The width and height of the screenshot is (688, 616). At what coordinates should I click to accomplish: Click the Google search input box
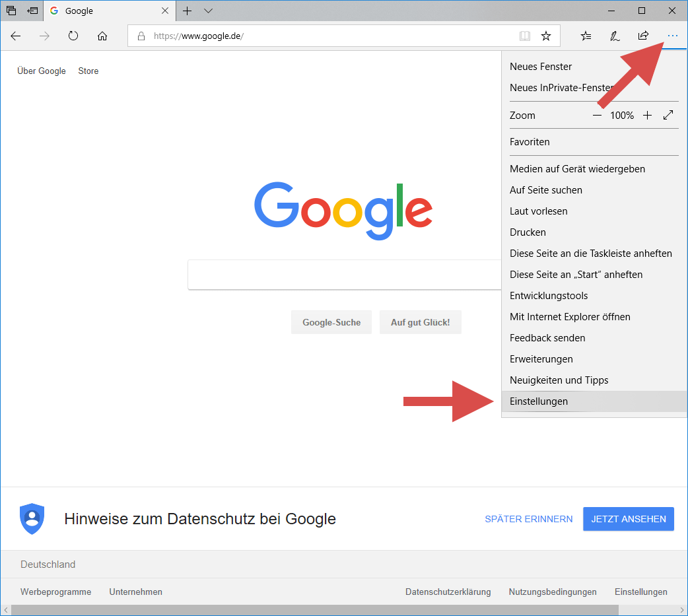tap(345, 275)
